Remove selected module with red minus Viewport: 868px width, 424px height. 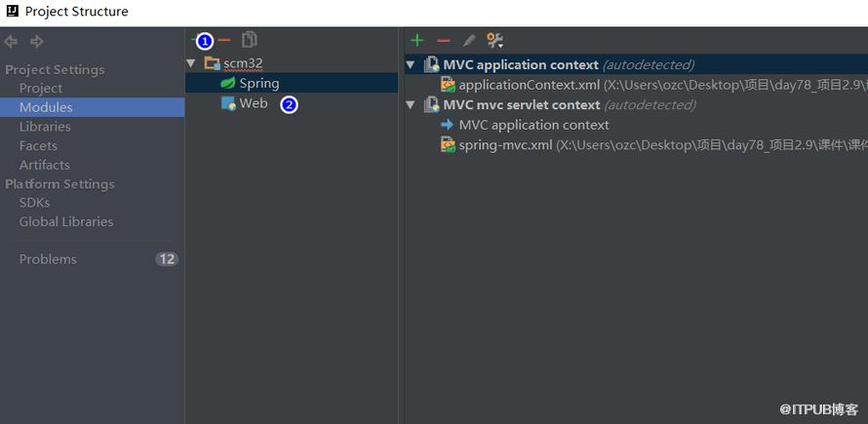(224, 40)
